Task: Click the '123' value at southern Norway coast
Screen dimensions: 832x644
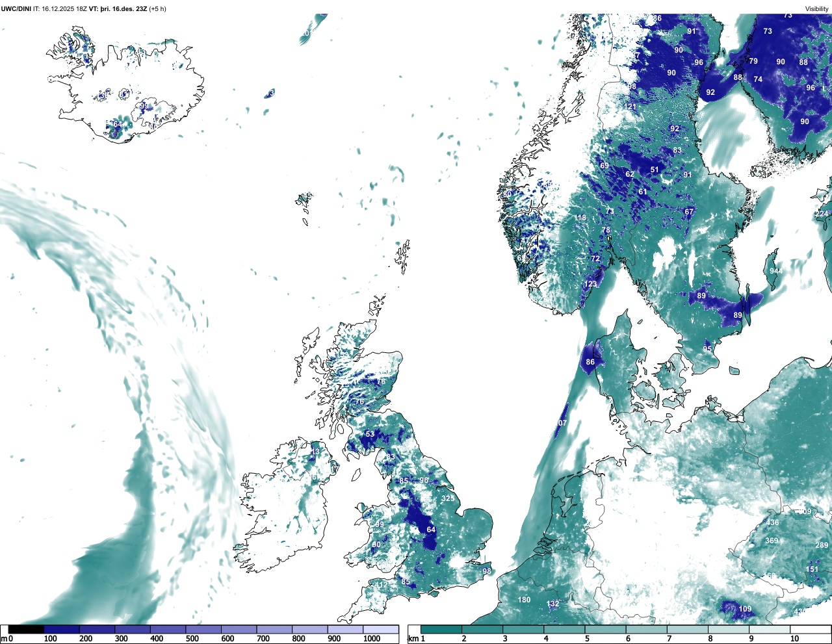Action: tap(590, 284)
